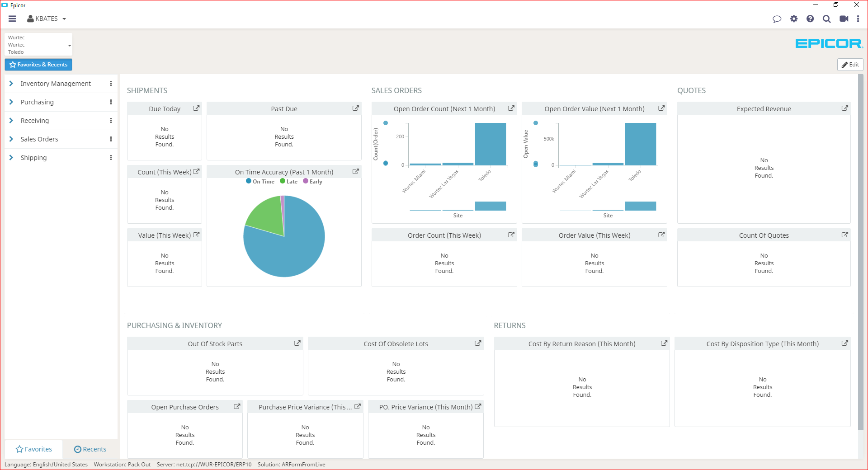The height and width of the screenshot is (470, 868).
Task: Pop out PO. Price Variance tile
Action: [478, 407]
